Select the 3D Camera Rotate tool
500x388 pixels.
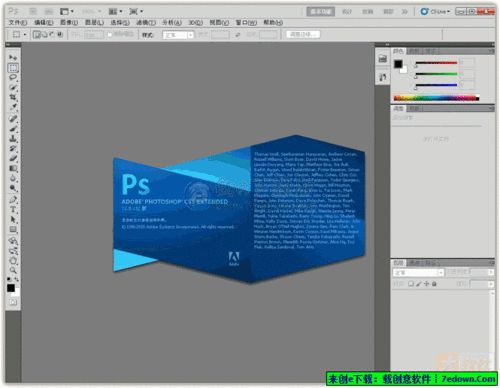(13, 251)
